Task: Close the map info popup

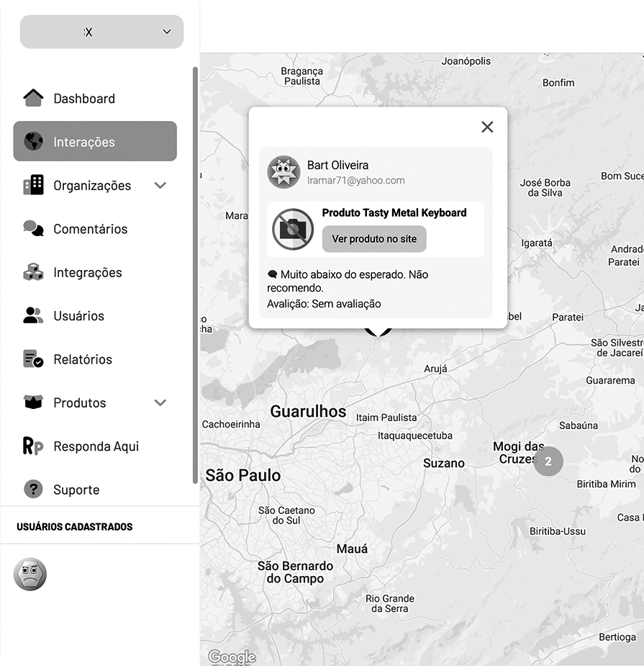Action: tap(487, 127)
